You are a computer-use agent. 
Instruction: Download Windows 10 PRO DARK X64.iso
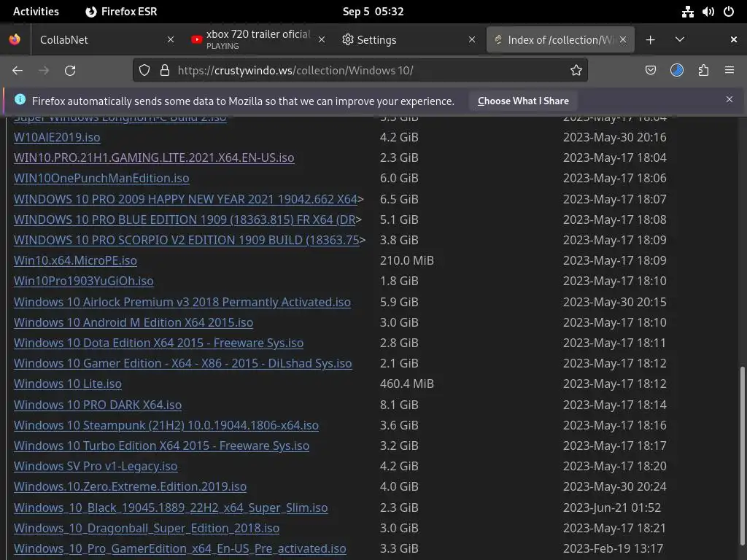(98, 405)
